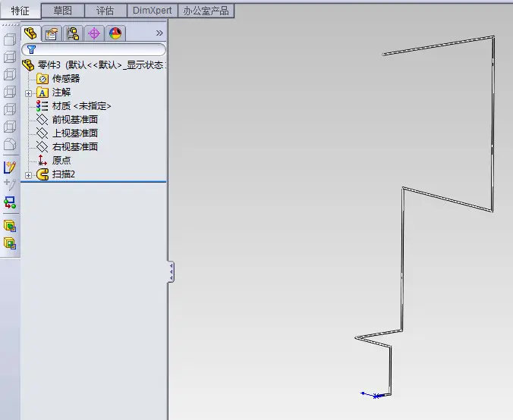Click the 扫描2 sweep feature icon
The height and width of the screenshot is (420, 513).
42,174
